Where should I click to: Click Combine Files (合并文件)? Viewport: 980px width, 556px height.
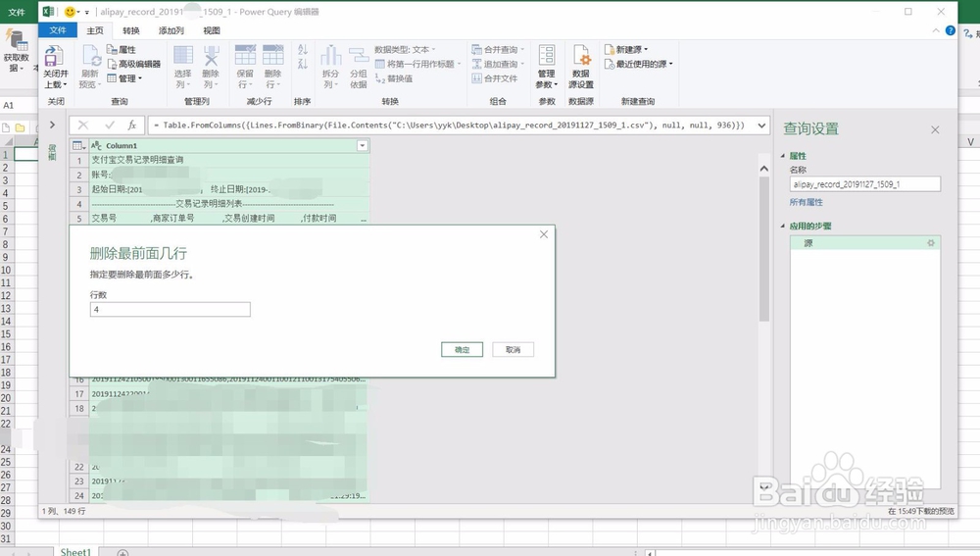494,78
